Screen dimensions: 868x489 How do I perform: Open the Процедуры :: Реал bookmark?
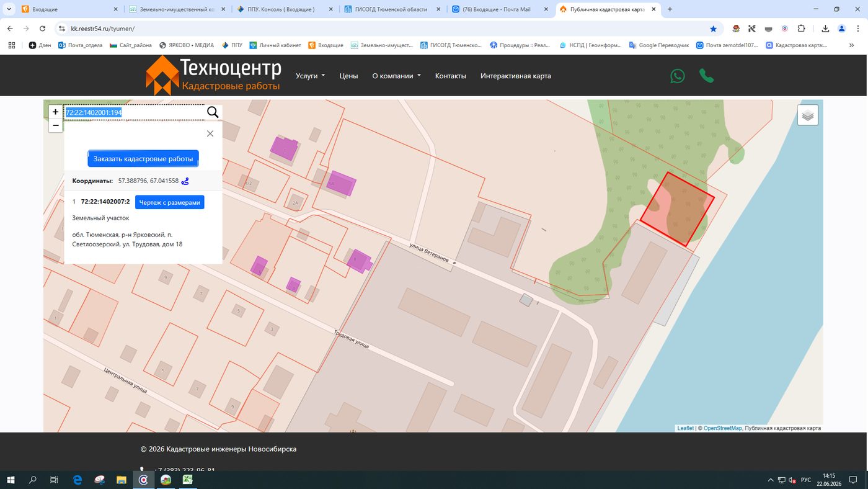(x=520, y=45)
